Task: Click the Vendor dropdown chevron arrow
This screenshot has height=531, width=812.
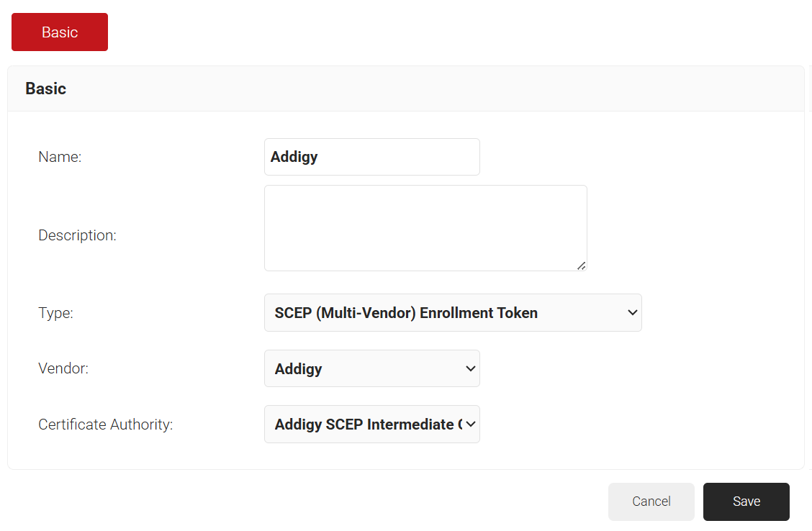Action: tap(471, 369)
